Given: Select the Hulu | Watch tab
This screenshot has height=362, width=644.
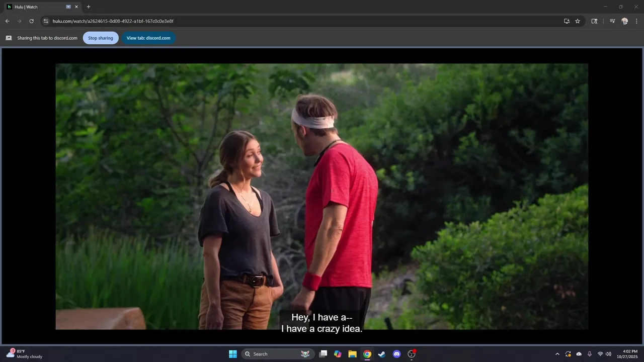Looking at the screenshot, I should [x=42, y=7].
